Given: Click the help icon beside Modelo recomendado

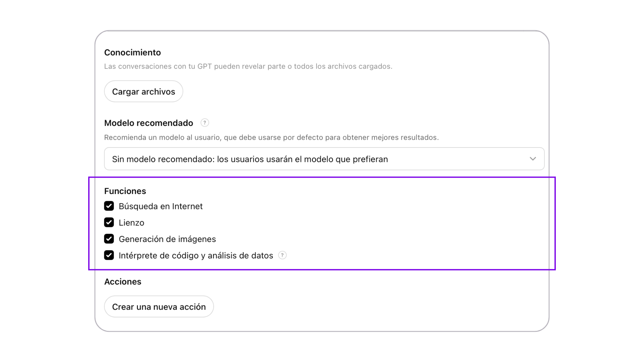Looking at the screenshot, I should coord(205,123).
